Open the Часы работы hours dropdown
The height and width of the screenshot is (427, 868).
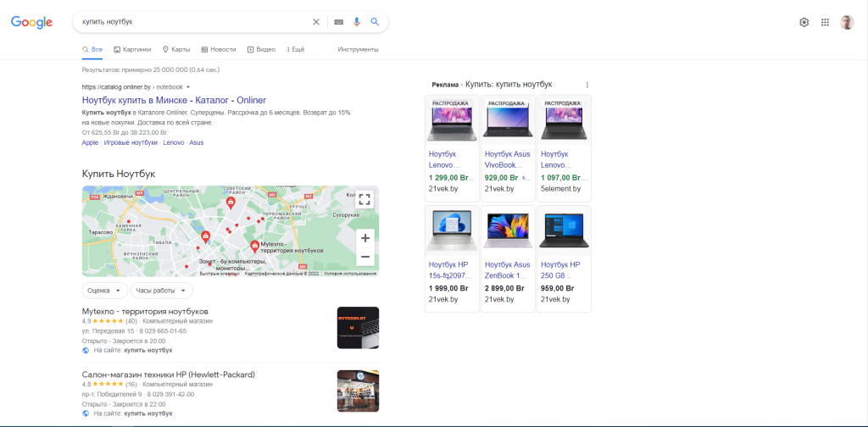click(x=162, y=291)
